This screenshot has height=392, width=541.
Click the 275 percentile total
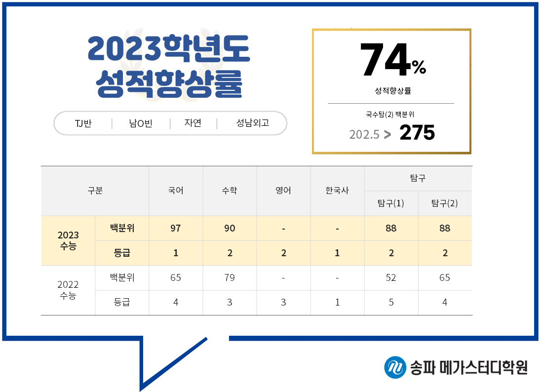[x=417, y=133]
